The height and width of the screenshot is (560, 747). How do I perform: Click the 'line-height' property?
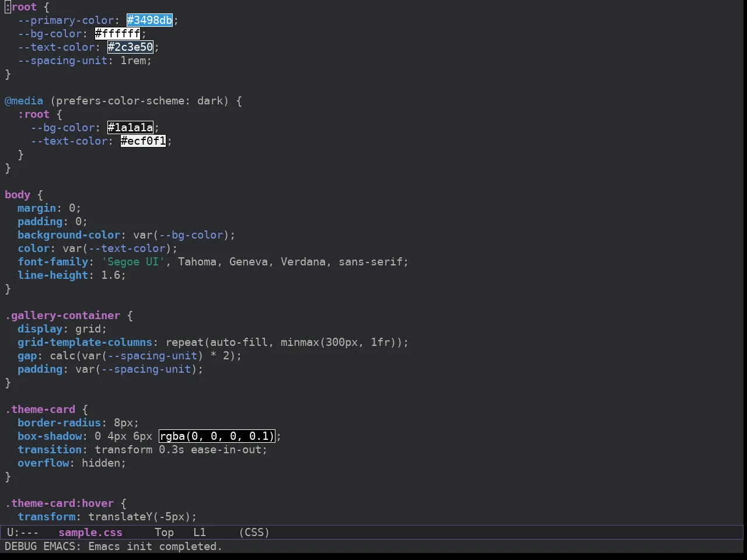pos(53,275)
